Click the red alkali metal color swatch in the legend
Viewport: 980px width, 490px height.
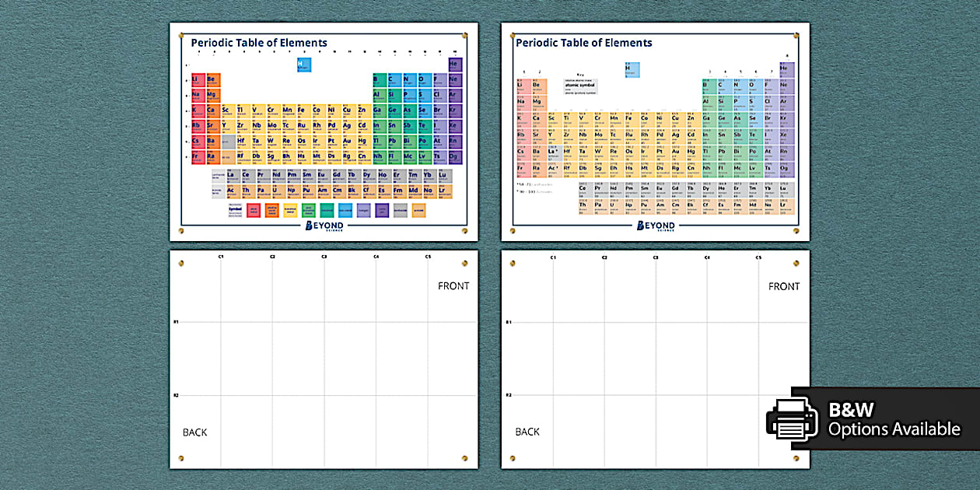pyautogui.click(x=254, y=209)
